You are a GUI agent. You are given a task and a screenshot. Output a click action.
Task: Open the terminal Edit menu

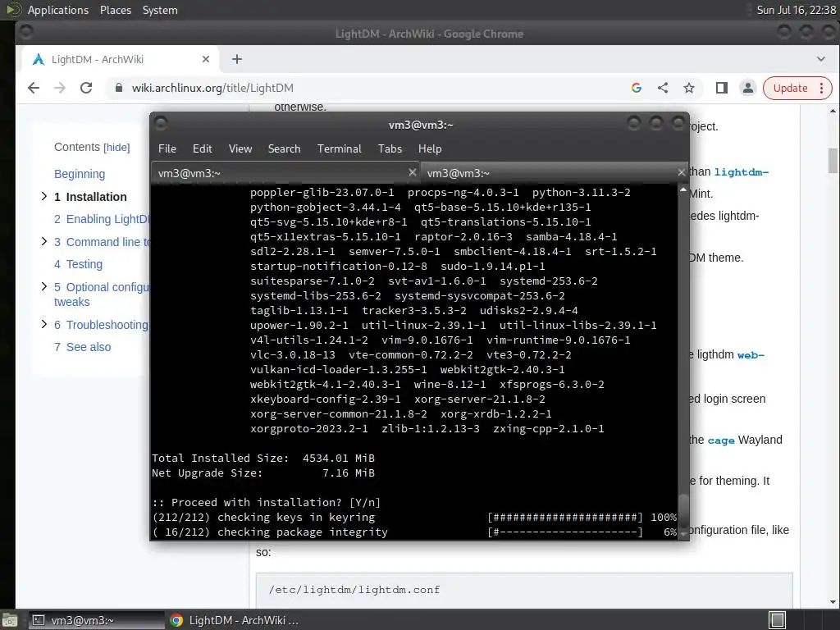(x=203, y=149)
